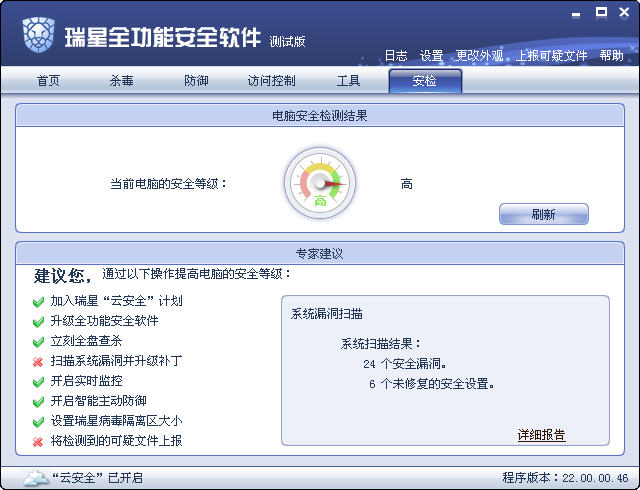Go to the 防御 tab
The height and width of the screenshot is (490, 640).
(x=196, y=80)
